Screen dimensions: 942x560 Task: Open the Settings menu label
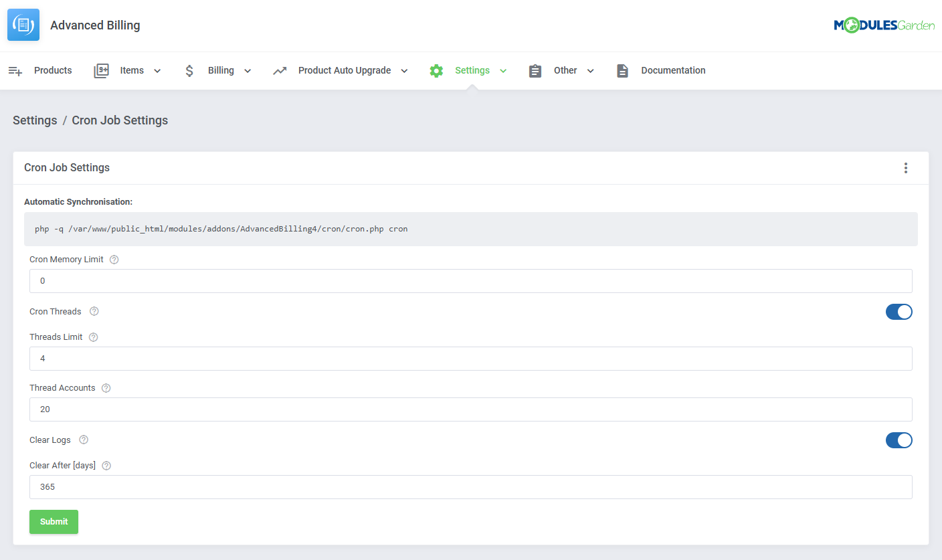pos(472,70)
